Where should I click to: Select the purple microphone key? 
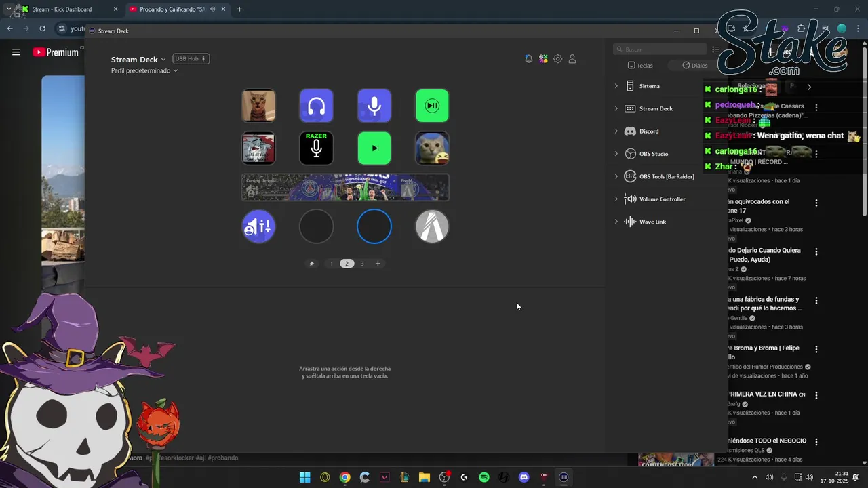(x=374, y=106)
